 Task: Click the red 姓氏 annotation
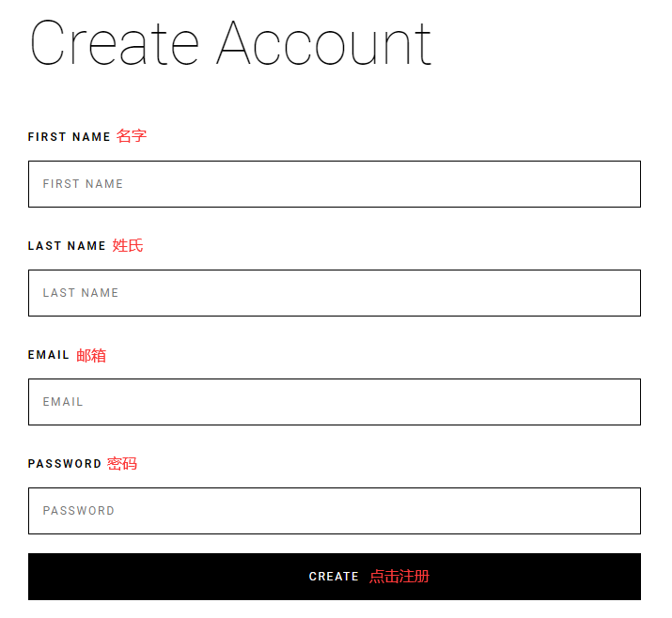tap(128, 245)
